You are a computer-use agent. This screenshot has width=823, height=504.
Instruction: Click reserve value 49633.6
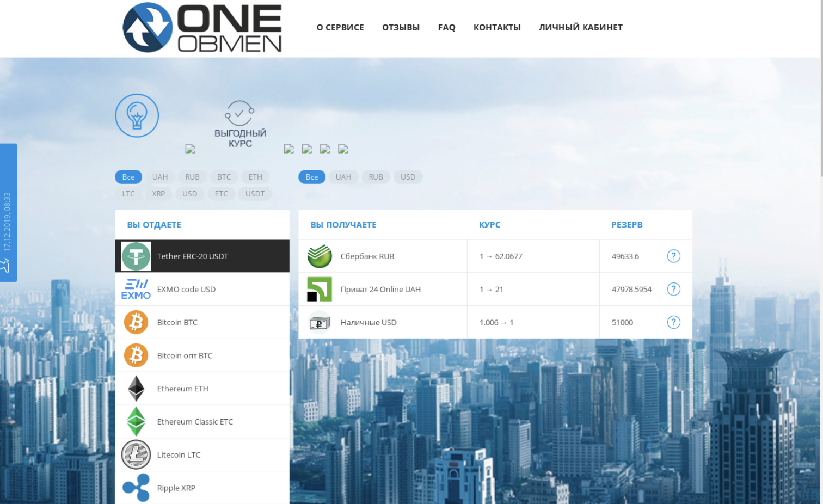click(x=625, y=256)
